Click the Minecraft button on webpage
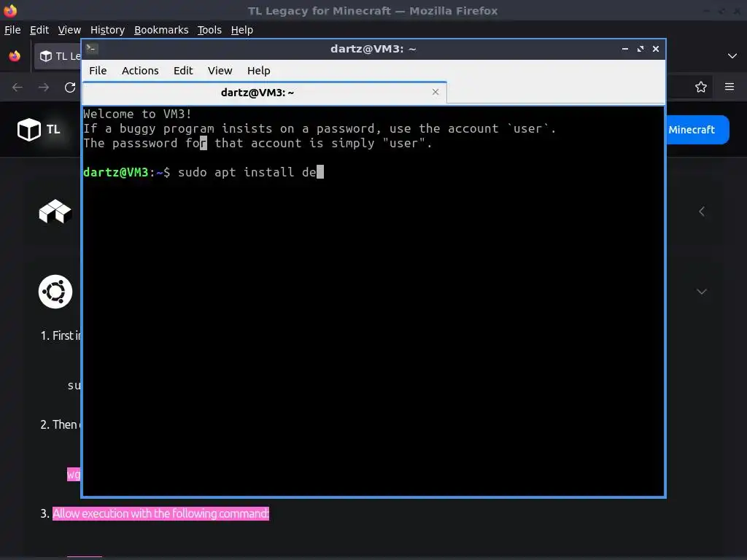The width and height of the screenshot is (747, 560). pyautogui.click(x=697, y=130)
